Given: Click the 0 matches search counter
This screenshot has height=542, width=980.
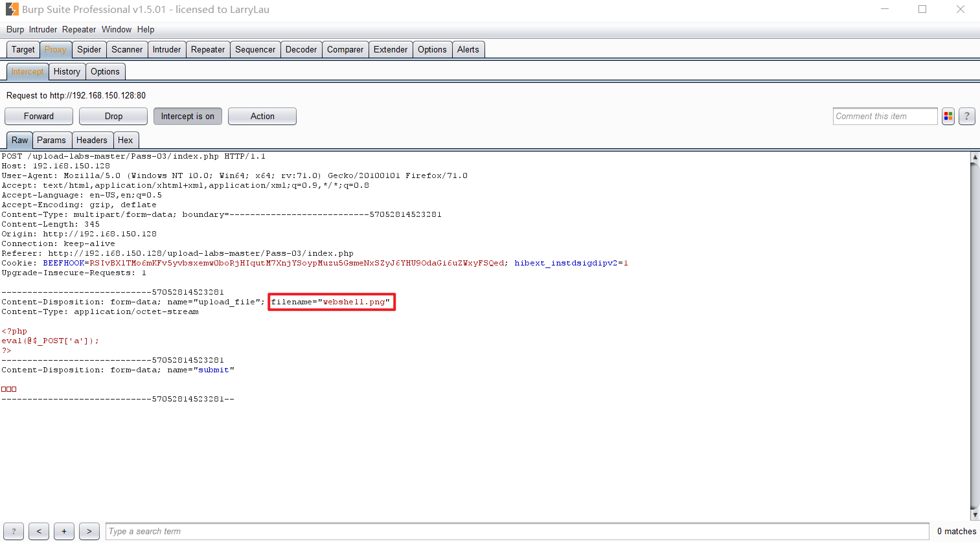Looking at the screenshot, I should (957, 531).
